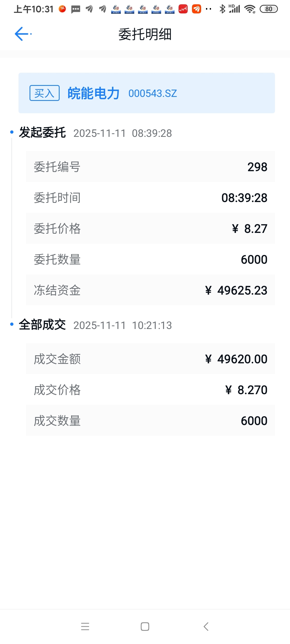Open the 皖能电力 stock name link

93,93
